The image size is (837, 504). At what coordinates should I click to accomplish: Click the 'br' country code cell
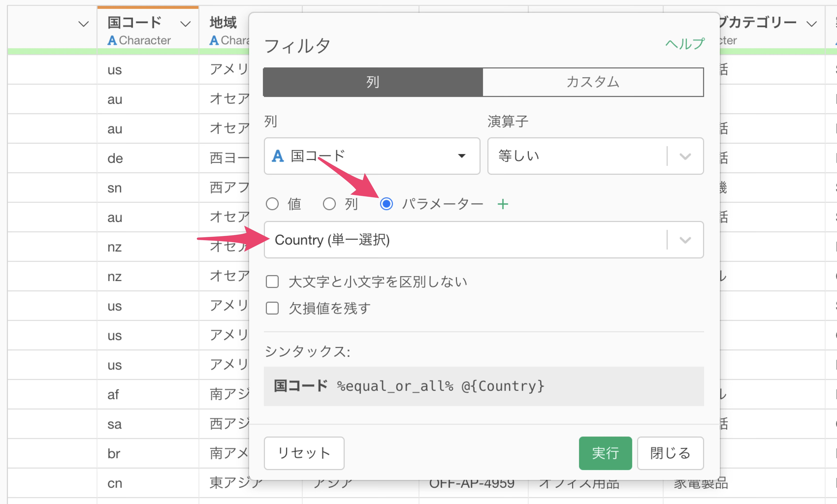point(148,453)
